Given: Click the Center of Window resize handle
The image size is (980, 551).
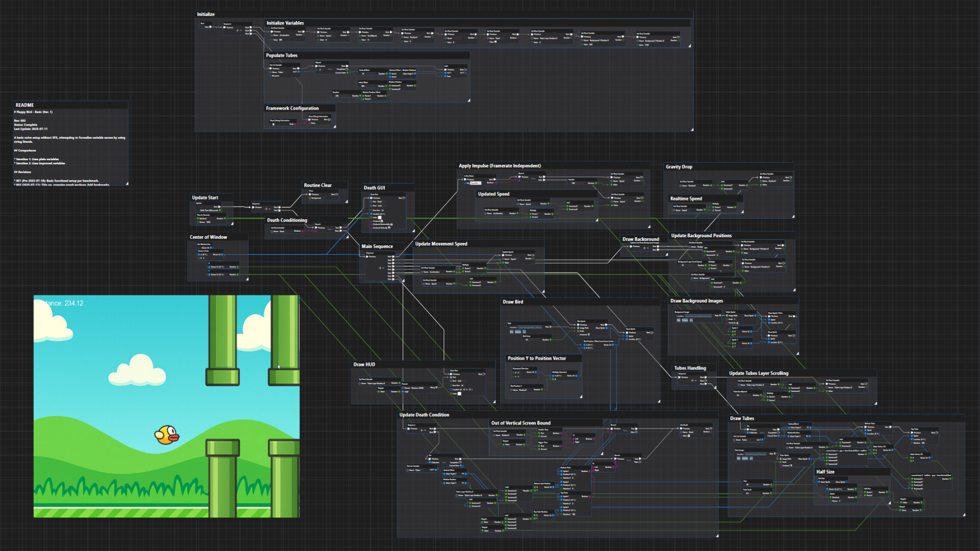Looking at the screenshot, I should click(247, 279).
